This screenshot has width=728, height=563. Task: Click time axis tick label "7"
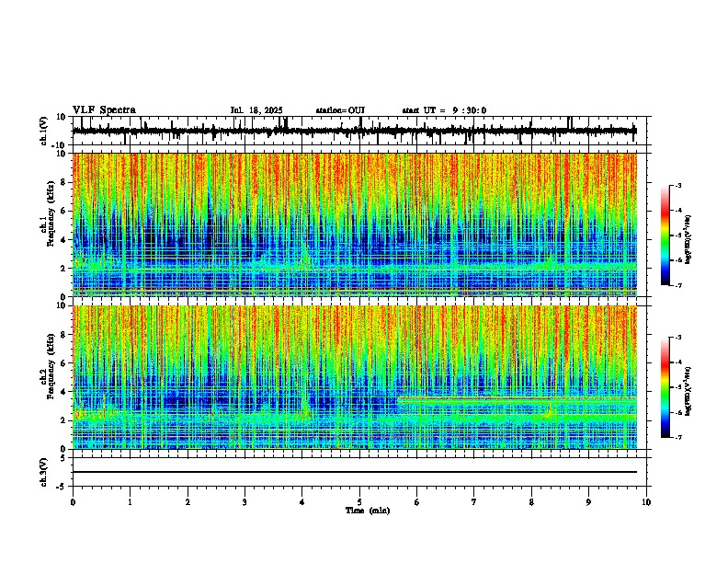[474, 502]
